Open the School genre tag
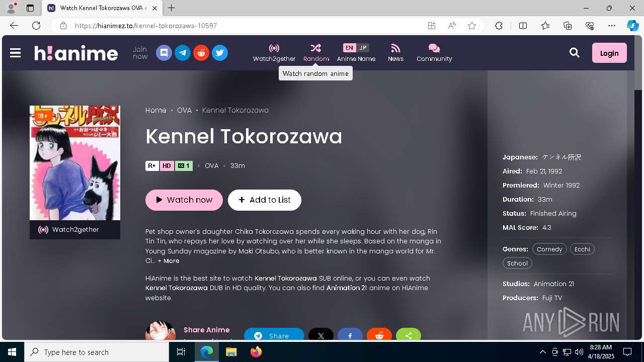644x362 pixels. point(517,263)
